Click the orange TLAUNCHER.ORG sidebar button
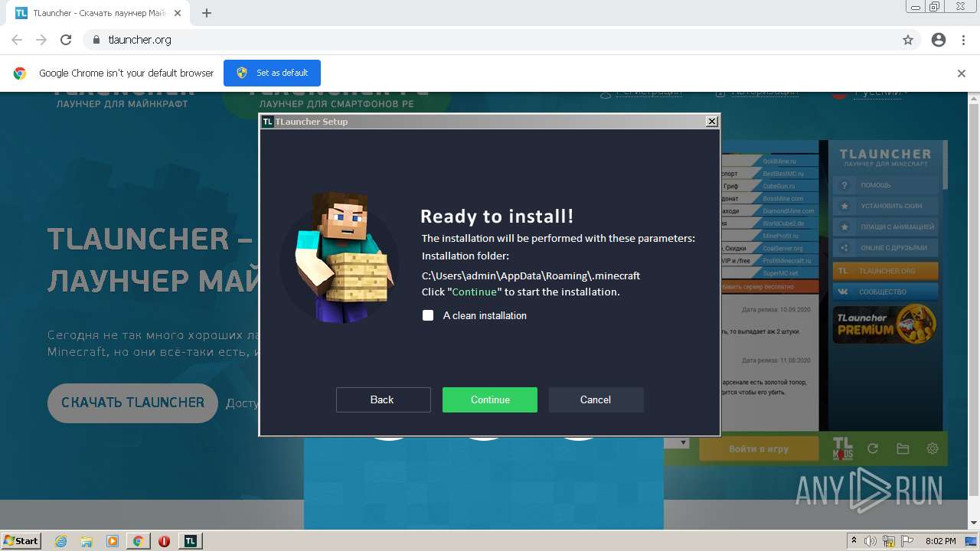The width and height of the screenshot is (980, 551). (885, 271)
